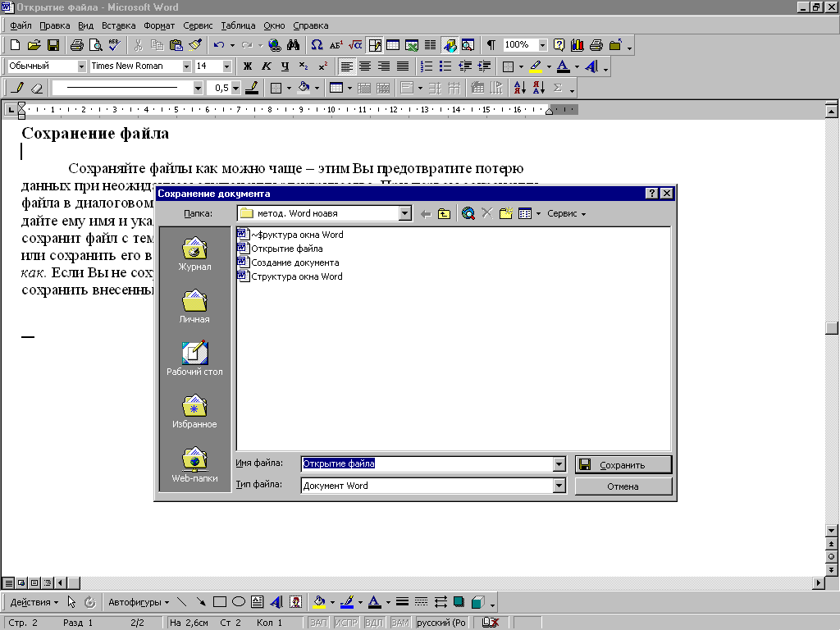Click the Сохранить button
The width and height of the screenshot is (840, 630).
point(623,464)
